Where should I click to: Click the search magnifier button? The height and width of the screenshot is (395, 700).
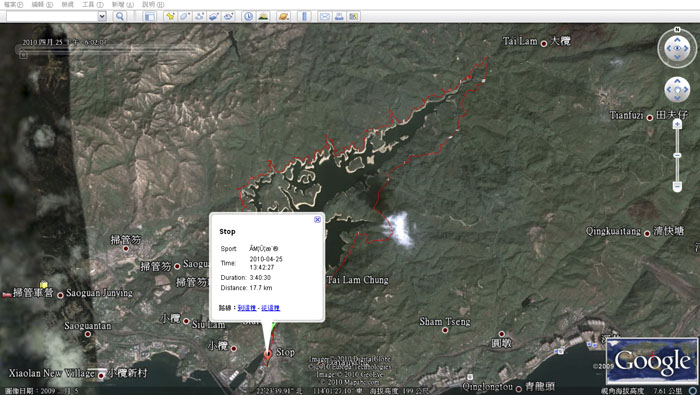coord(120,17)
